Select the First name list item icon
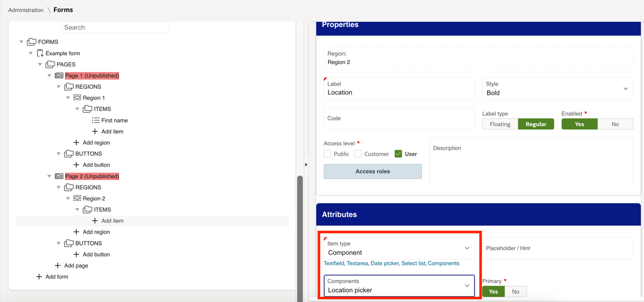This screenshot has width=644, height=302. (x=95, y=120)
